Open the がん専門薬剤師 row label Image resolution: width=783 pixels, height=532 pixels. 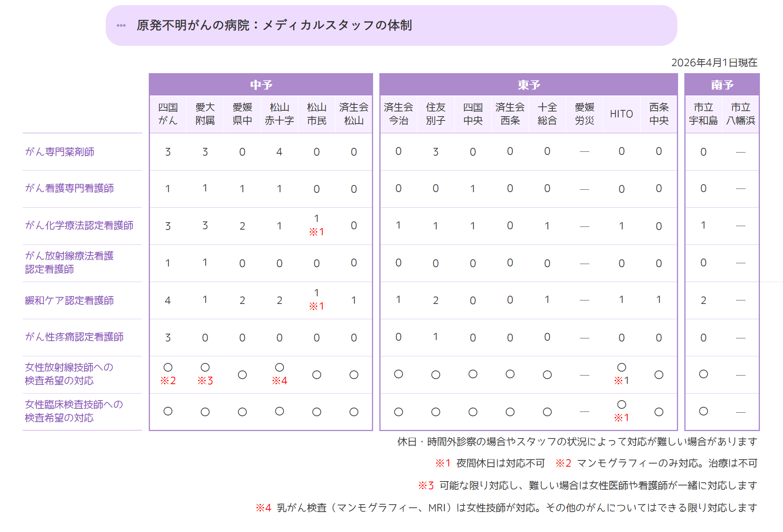[x=60, y=152]
